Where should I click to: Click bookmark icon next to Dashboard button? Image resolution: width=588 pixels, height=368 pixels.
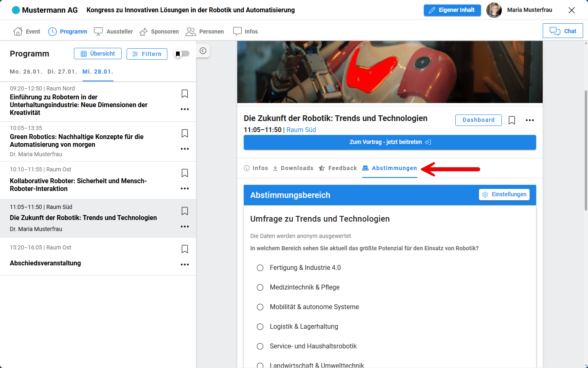point(512,120)
